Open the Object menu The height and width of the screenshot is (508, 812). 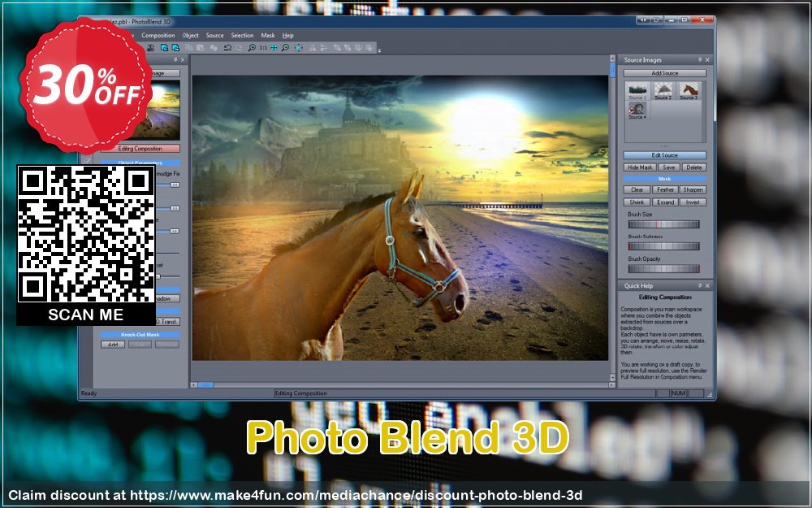pyautogui.click(x=190, y=35)
